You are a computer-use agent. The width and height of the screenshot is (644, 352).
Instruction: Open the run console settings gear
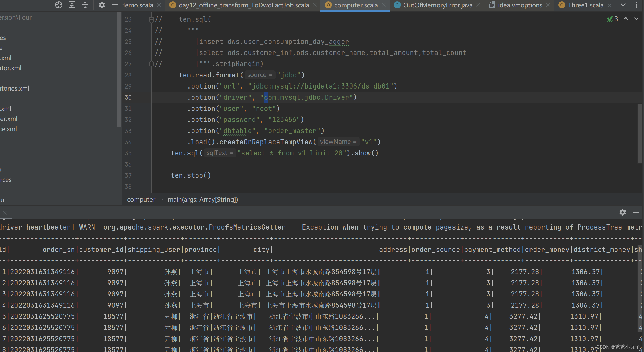point(623,213)
